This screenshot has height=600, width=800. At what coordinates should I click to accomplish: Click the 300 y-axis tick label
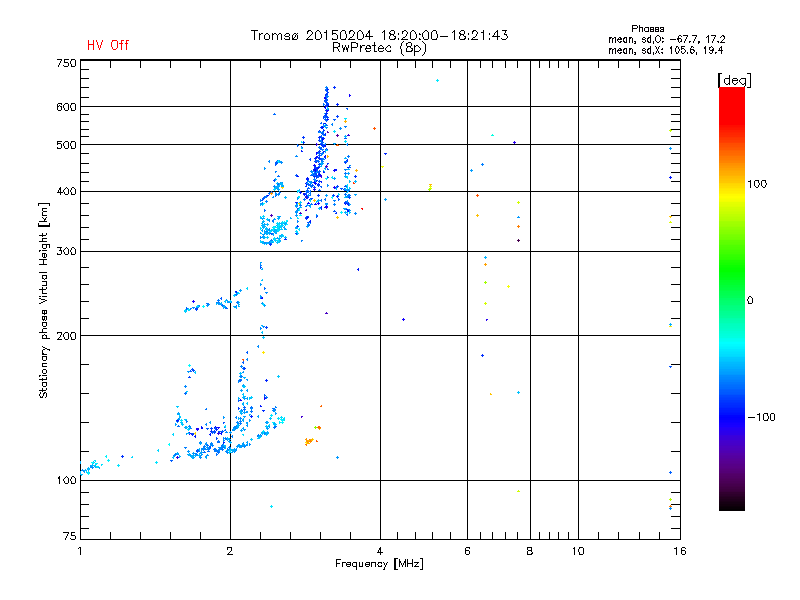click(66, 251)
